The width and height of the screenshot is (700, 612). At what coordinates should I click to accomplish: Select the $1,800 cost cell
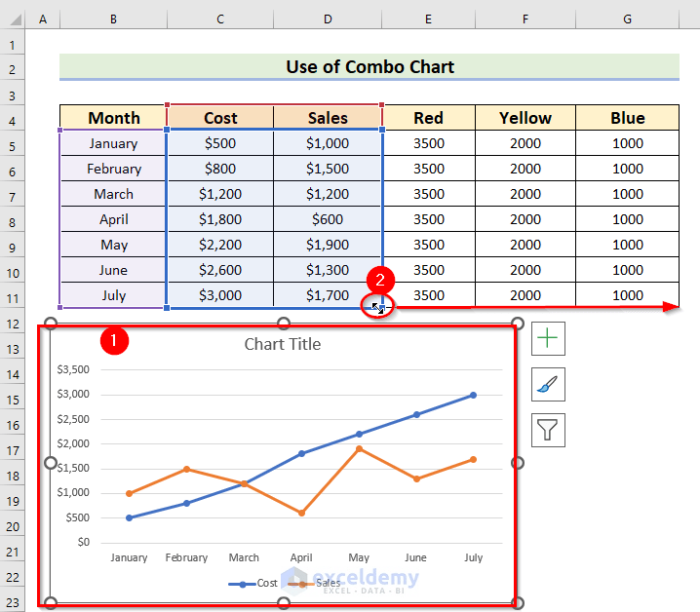click(x=220, y=219)
